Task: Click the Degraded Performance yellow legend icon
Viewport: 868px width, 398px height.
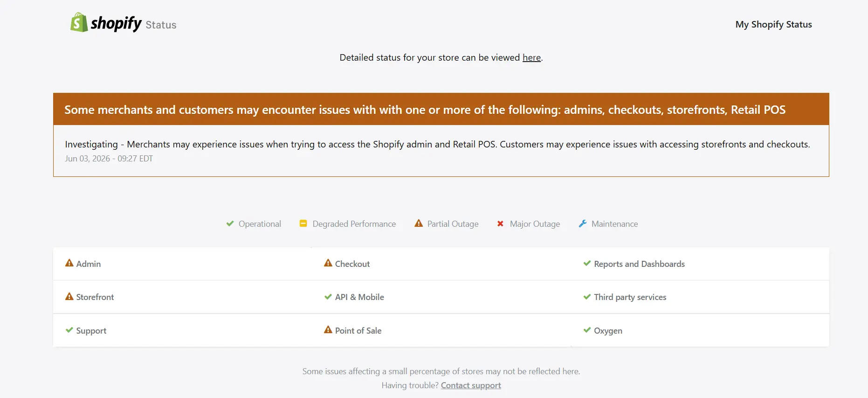Action: 303,223
